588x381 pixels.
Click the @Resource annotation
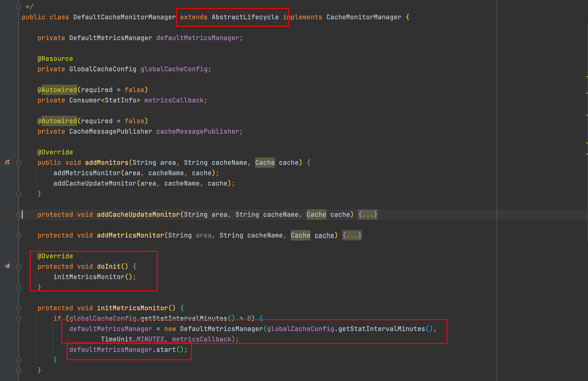pyautogui.click(x=55, y=59)
